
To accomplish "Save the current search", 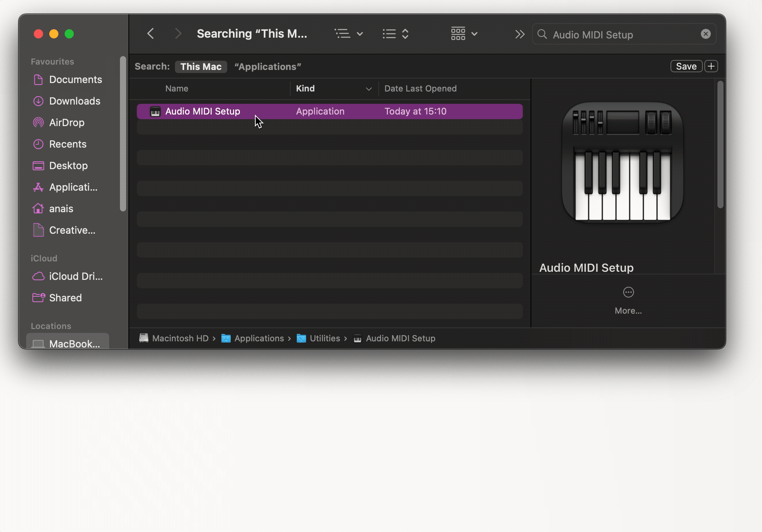I will pos(686,66).
